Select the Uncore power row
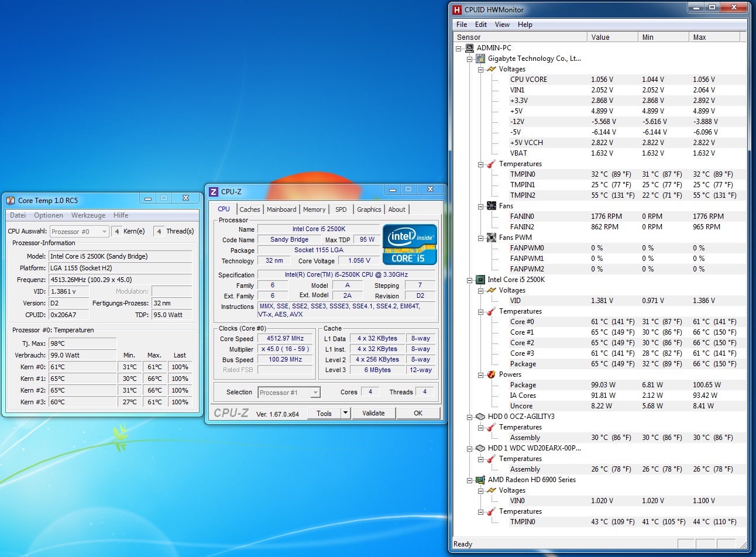Image resolution: width=756 pixels, height=557 pixels. click(627, 406)
